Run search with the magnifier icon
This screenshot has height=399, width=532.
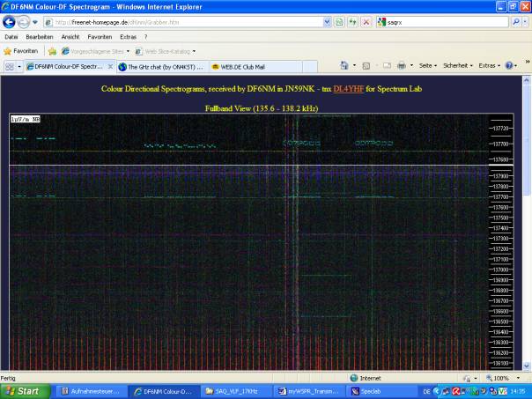(516, 22)
